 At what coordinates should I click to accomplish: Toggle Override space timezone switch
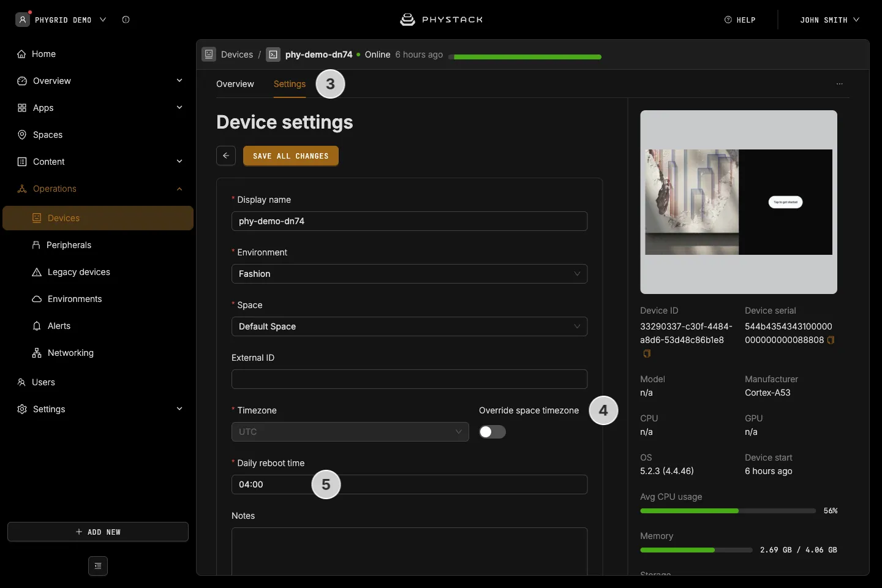[492, 432]
